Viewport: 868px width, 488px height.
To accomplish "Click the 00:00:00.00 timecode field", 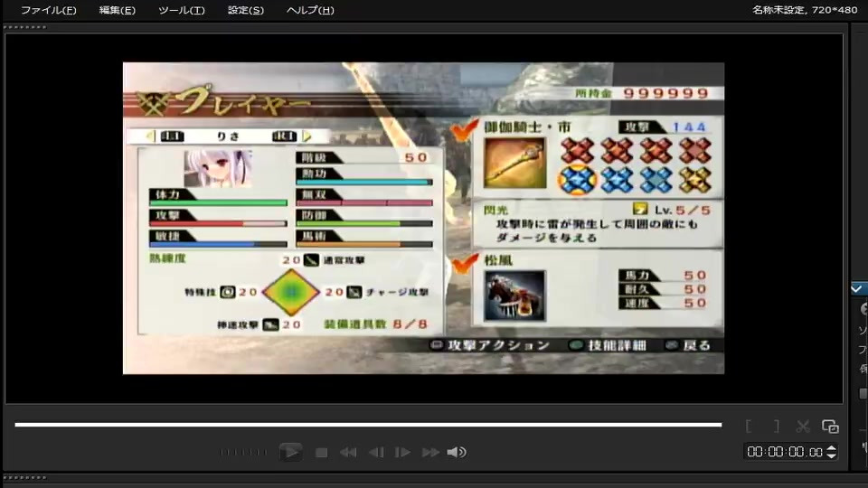I will pyautogui.click(x=785, y=452).
